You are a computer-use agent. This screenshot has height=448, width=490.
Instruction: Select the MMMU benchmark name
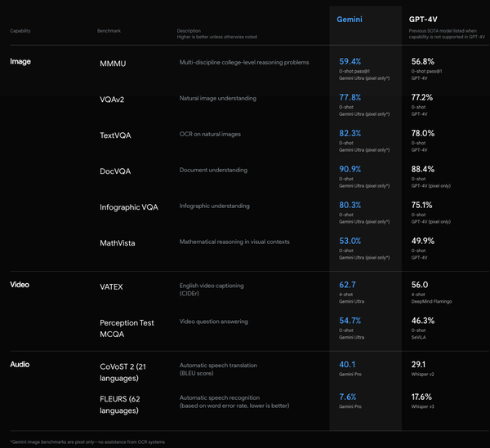(113, 64)
